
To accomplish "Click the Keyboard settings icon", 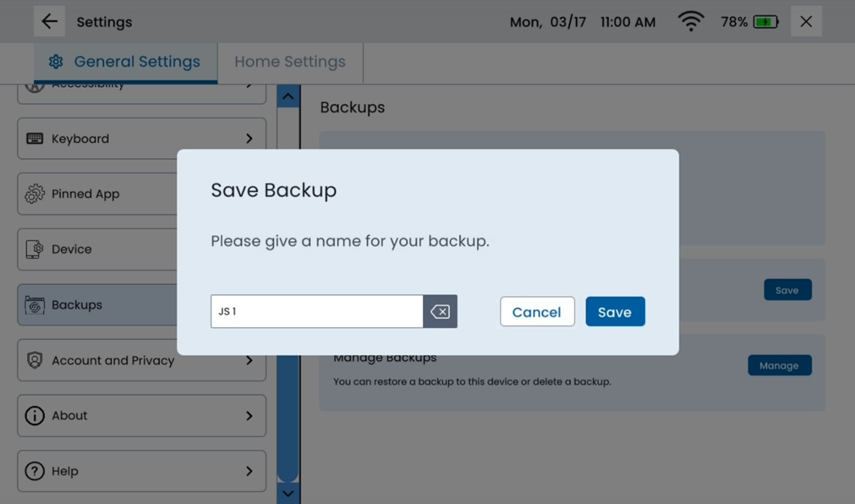I will (x=35, y=139).
